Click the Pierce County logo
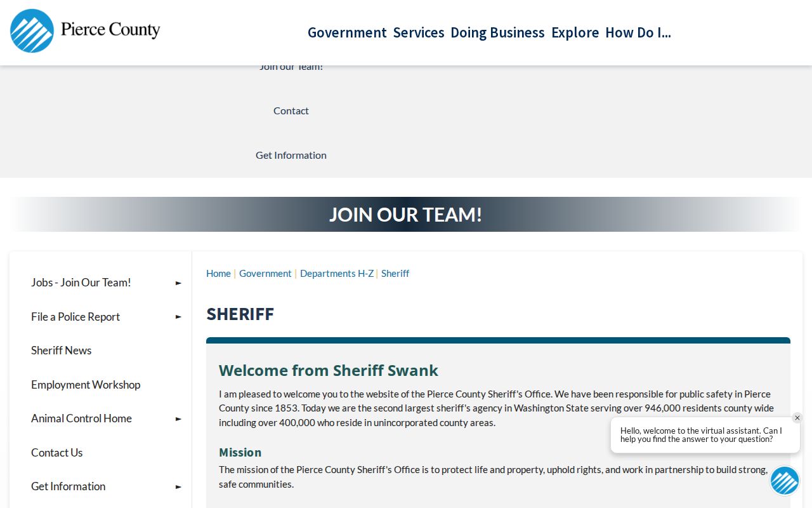 (x=85, y=30)
